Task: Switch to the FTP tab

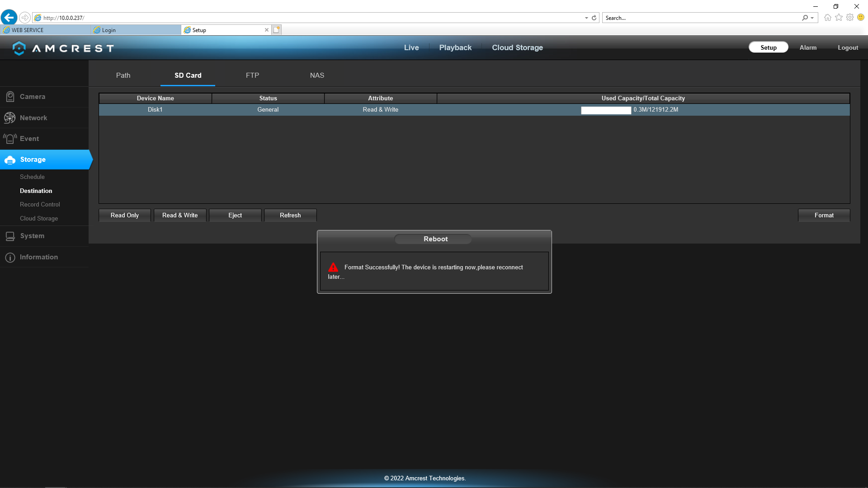Action: tap(252, 75)
